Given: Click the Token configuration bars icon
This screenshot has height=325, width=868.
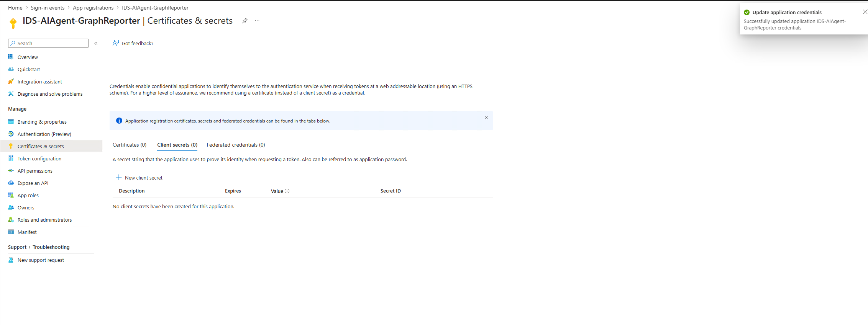Looking at the screenshot, I should [x=11, y=158].
